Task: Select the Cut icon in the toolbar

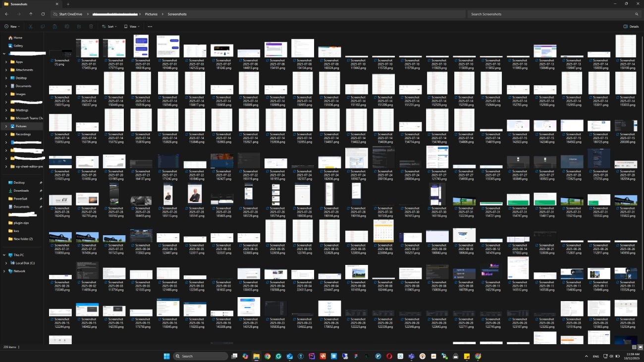Action: (31, 26)
